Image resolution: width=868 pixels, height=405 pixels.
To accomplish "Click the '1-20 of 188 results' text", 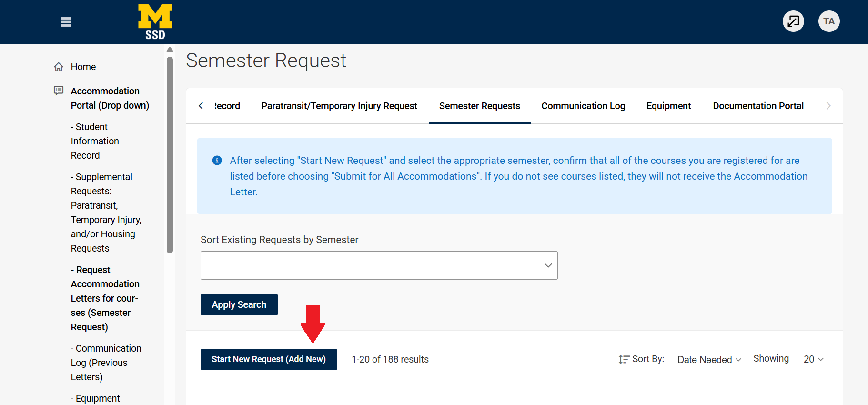I will point(390,359).
